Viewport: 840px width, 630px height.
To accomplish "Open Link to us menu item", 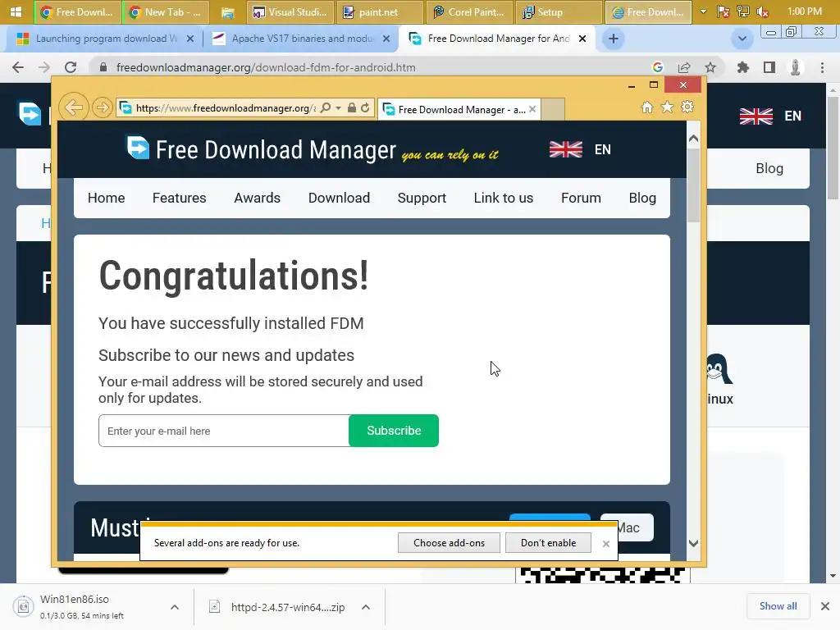I will 504,198.
